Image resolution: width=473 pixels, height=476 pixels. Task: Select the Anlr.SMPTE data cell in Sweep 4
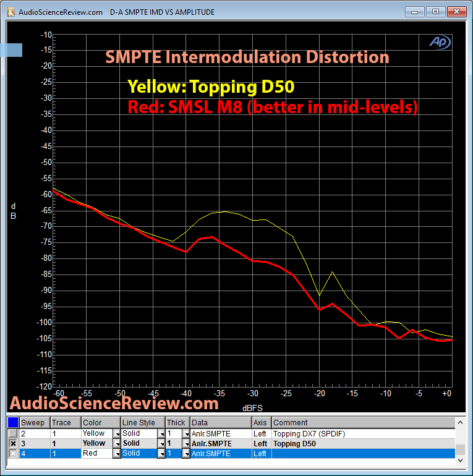pyautogui.click(x=221, y=454)
